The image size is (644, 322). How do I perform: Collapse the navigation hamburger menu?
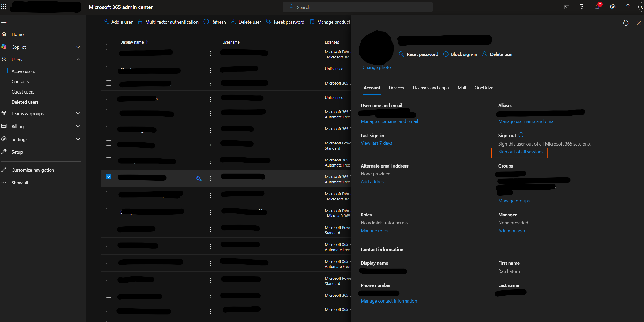pos(4,21)
